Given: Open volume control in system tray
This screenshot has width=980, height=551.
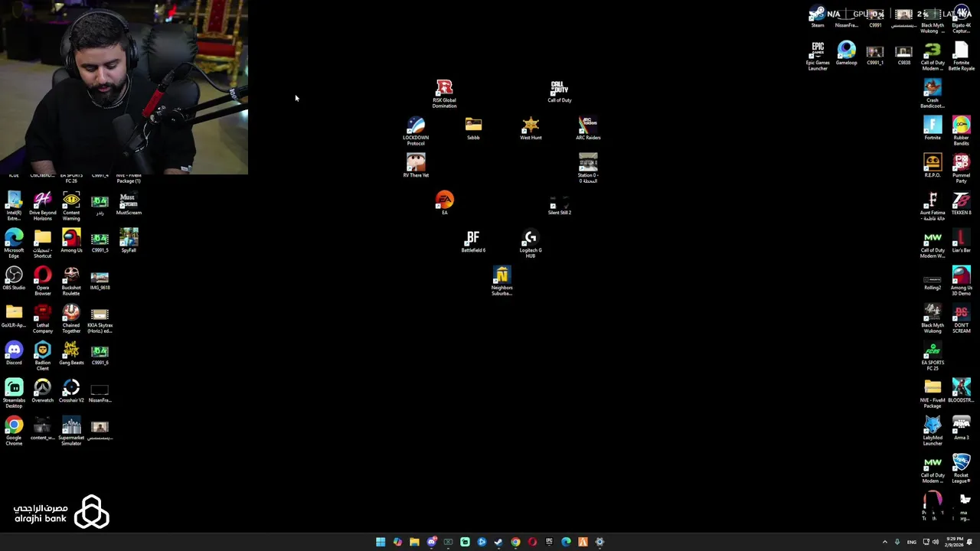Looking at the screenshot, I should coord(936,542).
